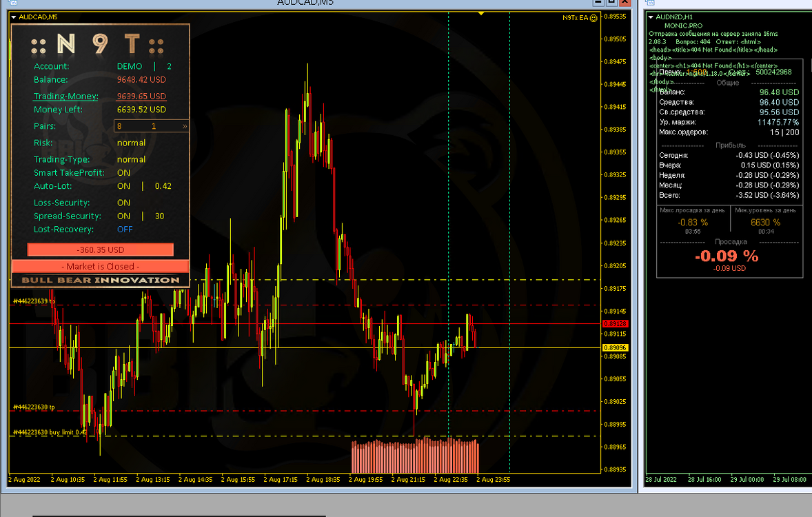Select order line #446223639 label

click(34, 301)
